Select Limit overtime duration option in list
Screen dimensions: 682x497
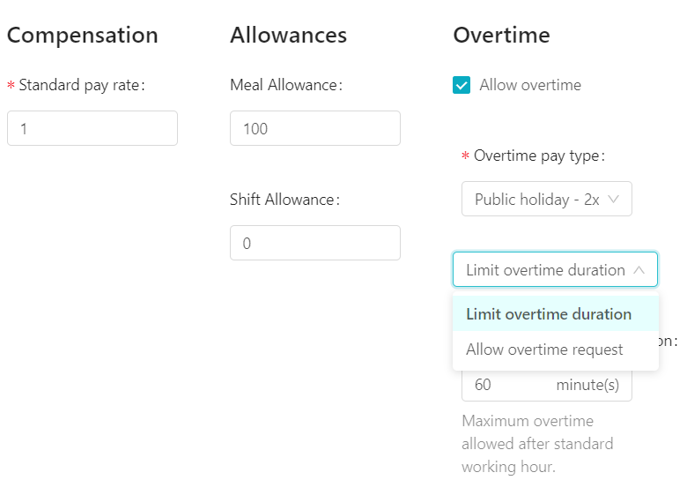click(x=555, y=314)
